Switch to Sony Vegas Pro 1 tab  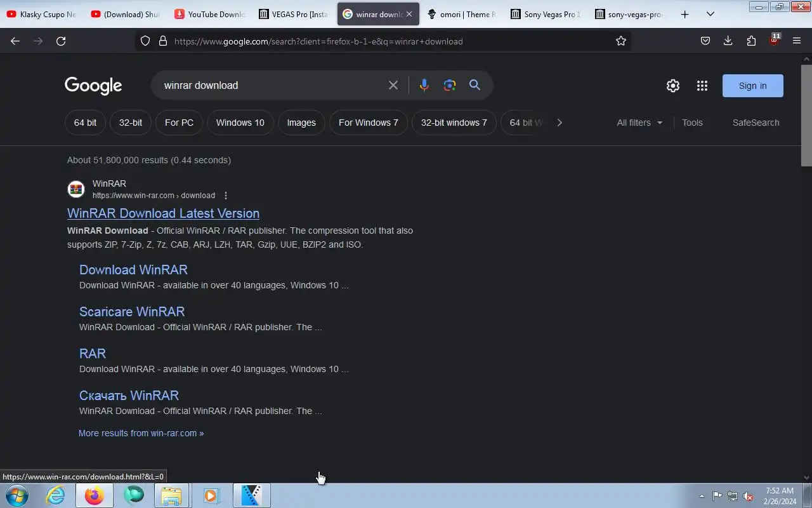[x=546, y=14]
